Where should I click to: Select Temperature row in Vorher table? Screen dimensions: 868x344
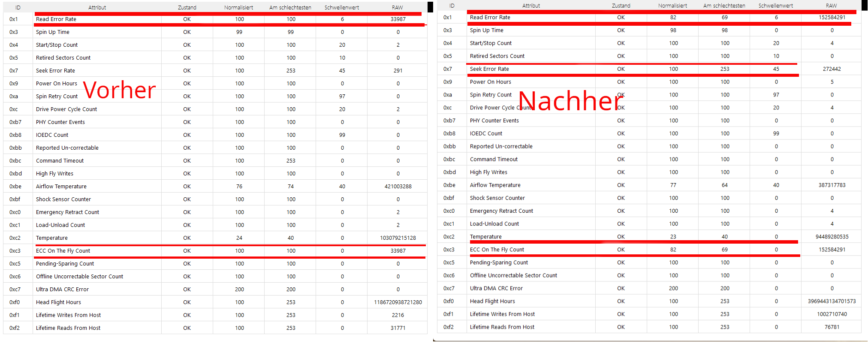click(x=215, y=238)
